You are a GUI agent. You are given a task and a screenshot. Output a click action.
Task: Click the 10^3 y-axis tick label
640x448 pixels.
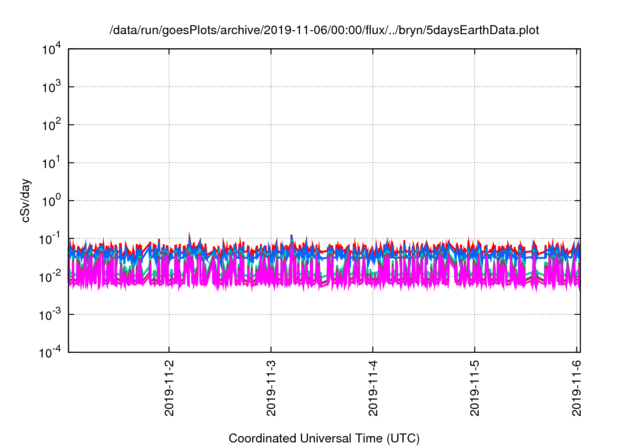51,87
